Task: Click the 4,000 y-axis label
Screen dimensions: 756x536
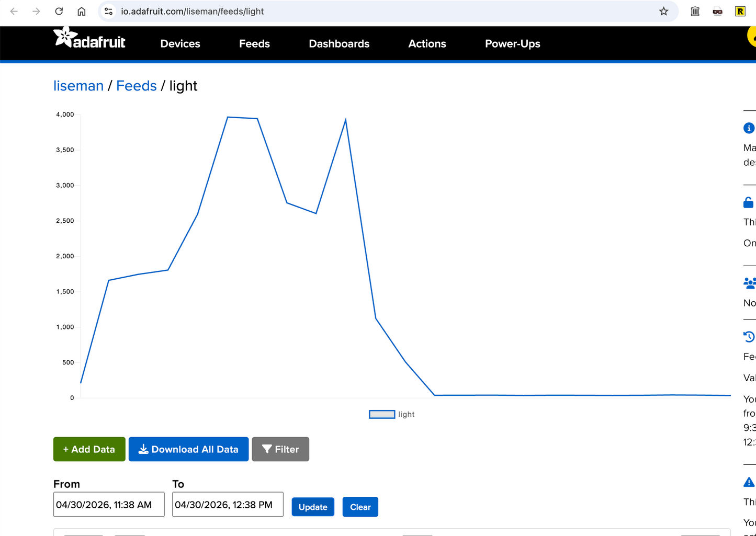Action: tap(65, 115)
